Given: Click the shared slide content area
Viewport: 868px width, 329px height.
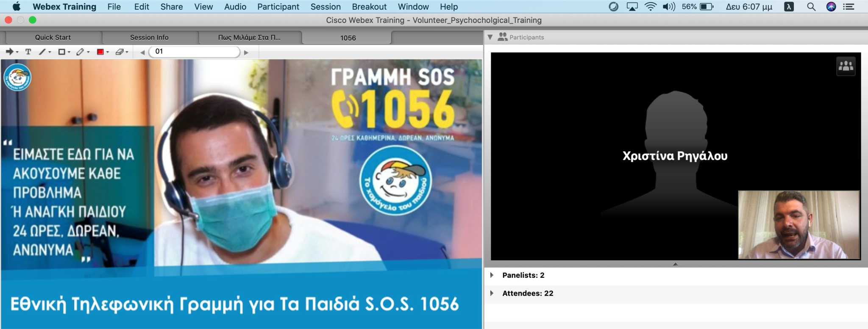Looking at the screenshot, I should [x=241, y=194].
